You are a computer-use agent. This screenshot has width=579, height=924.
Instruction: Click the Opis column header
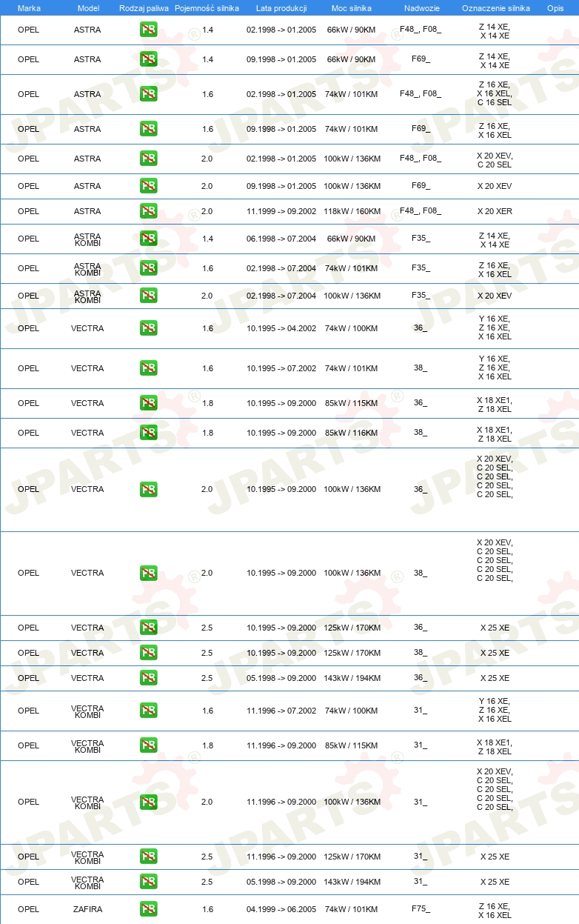tap(555, 7)
